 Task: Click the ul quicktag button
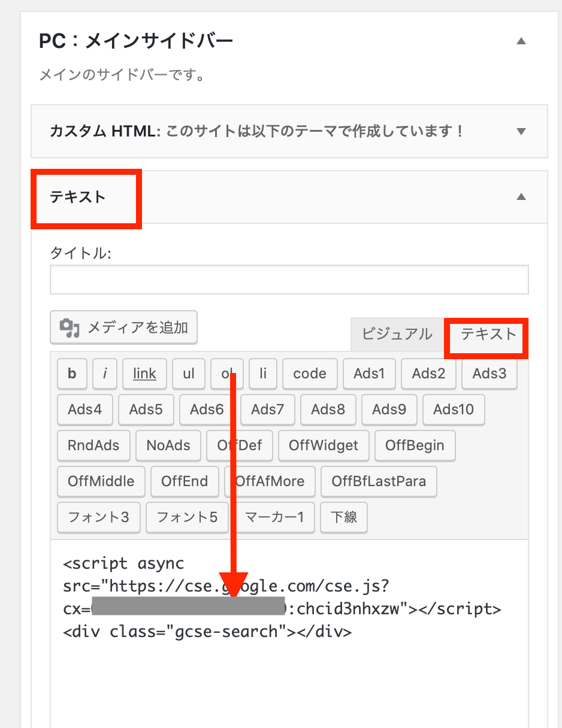click(189, 374)
